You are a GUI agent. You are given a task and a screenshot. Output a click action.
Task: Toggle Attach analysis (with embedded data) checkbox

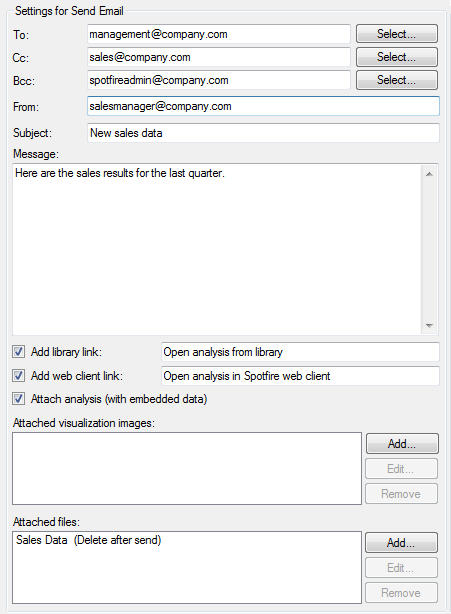coord(18,399)
